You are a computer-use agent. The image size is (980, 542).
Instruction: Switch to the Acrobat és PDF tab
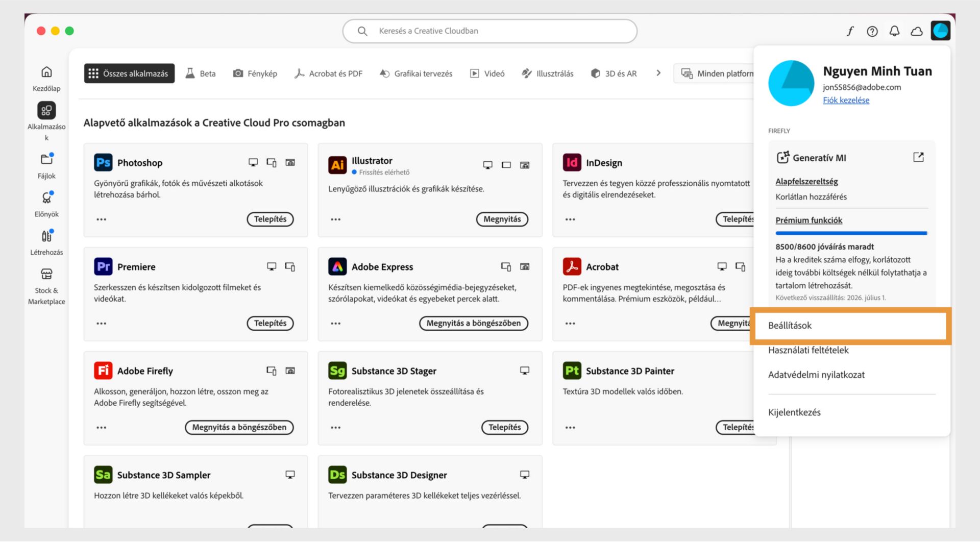point(328,73)
